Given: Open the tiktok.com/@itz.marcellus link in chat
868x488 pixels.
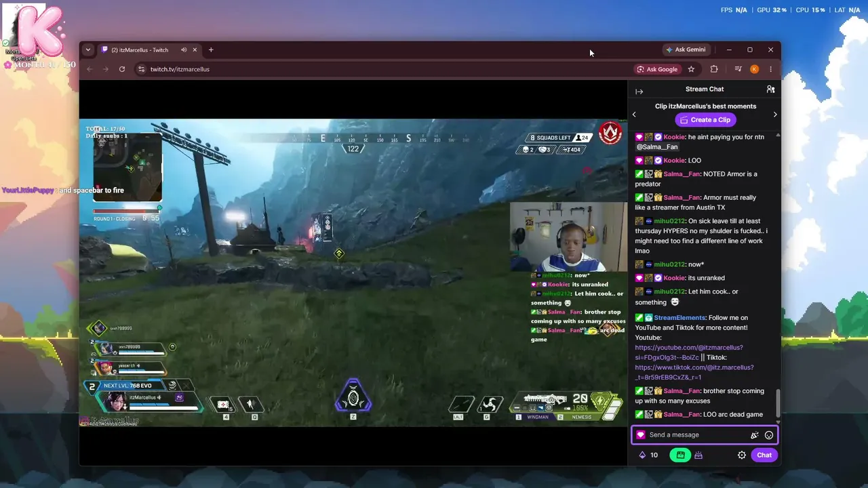Looking at the screenshot, I should (694, 372).
